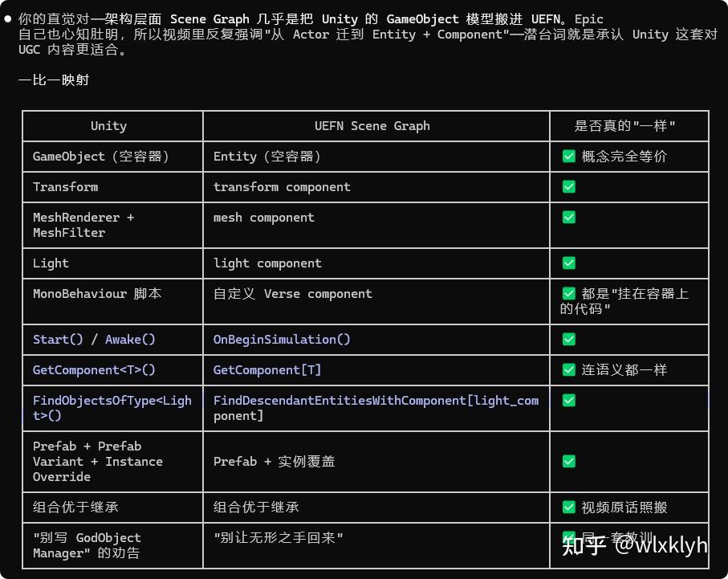The image size is (728, 579).
Task: Click the light component cell
Action: click(x=376, y=263)
